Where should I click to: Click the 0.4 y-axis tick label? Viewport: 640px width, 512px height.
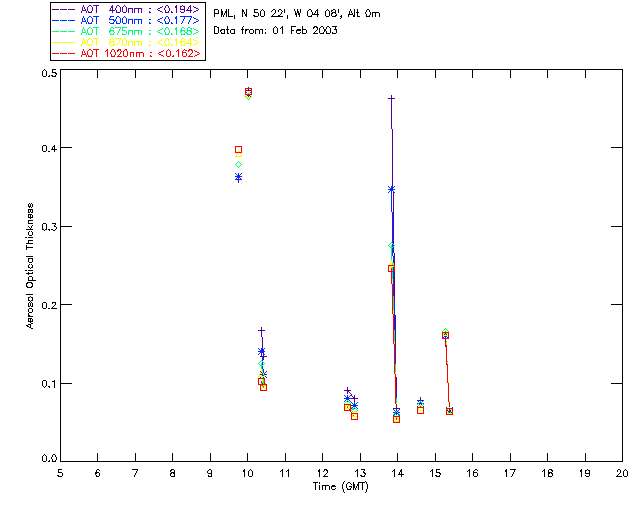[49, 148]
